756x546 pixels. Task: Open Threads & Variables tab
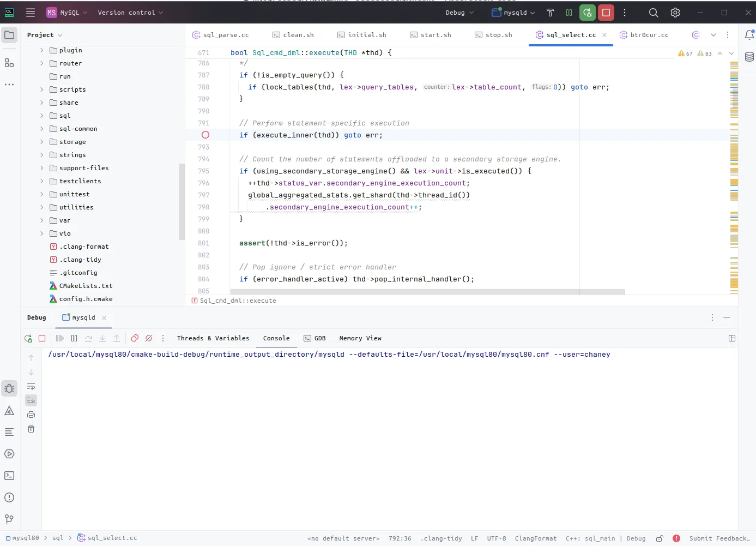(x=213, y=338)
